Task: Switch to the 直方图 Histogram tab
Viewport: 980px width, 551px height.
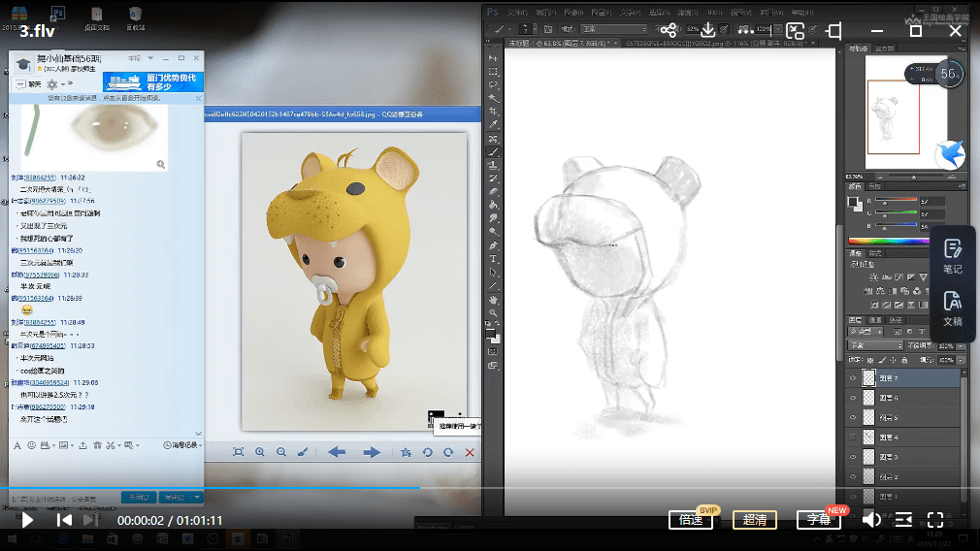Action: pos(884,49)
